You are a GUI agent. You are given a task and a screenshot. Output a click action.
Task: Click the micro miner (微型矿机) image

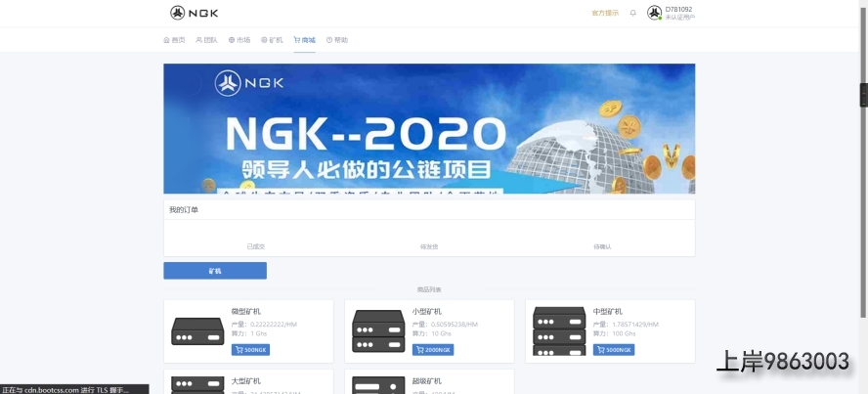pyautogui.click(x=197, y=330)
